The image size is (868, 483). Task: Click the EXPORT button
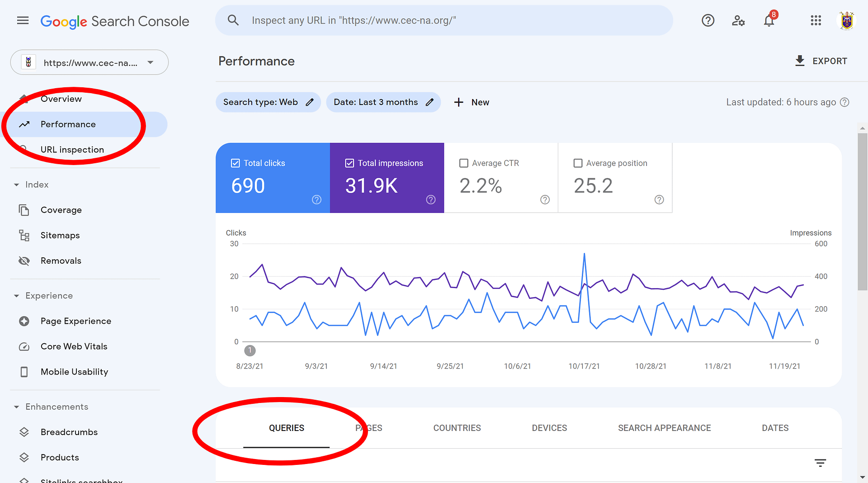[821, 61]
